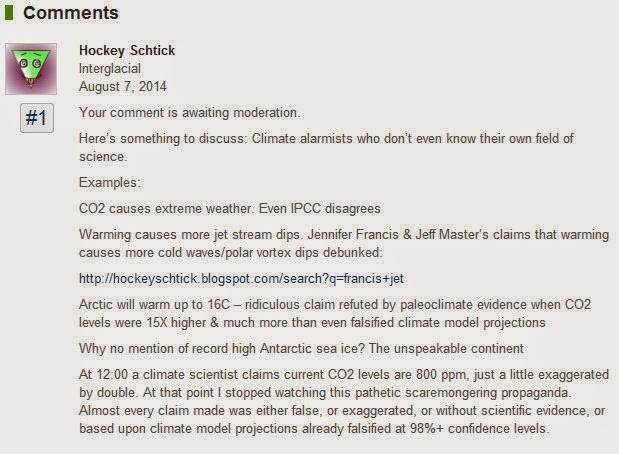
Task: Click the green bar icon beside Comments
Action: (9, 13)
